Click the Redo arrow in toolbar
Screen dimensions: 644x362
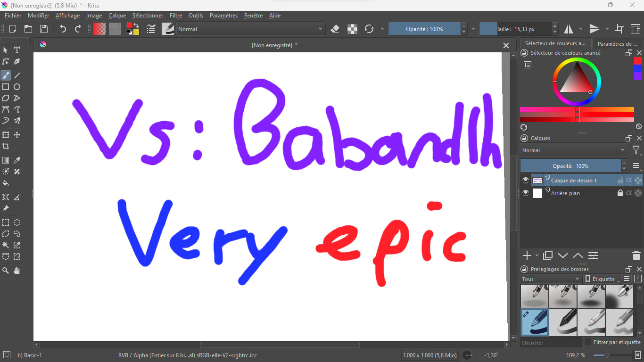[x=78, y=29]
